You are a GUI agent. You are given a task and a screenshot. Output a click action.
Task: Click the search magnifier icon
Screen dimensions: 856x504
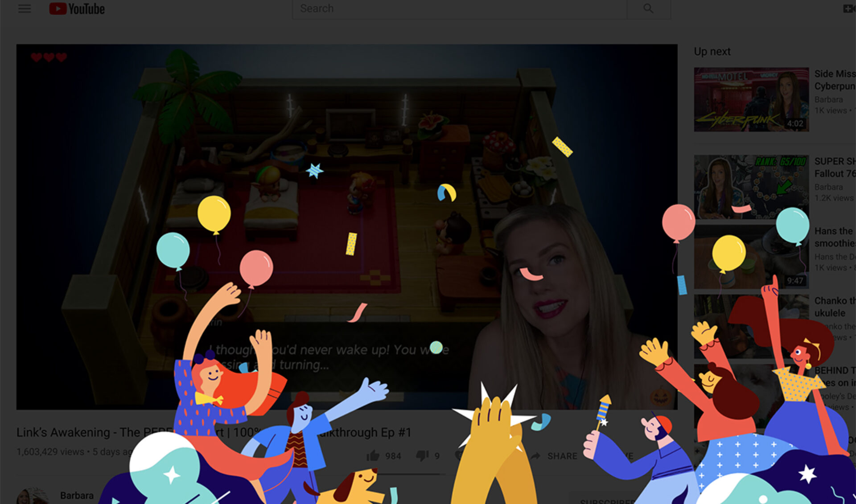pos(649,8)
